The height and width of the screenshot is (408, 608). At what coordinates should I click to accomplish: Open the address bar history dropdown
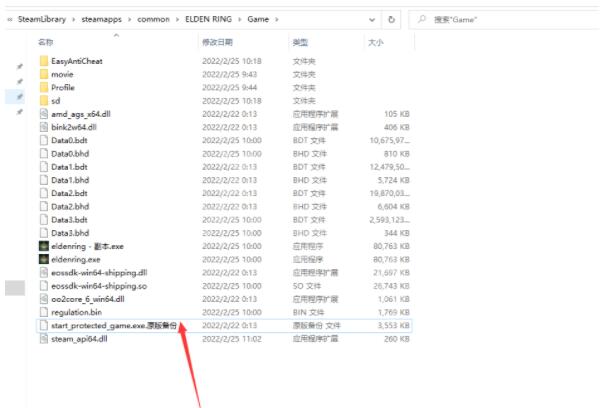click(x=372, y=19)
